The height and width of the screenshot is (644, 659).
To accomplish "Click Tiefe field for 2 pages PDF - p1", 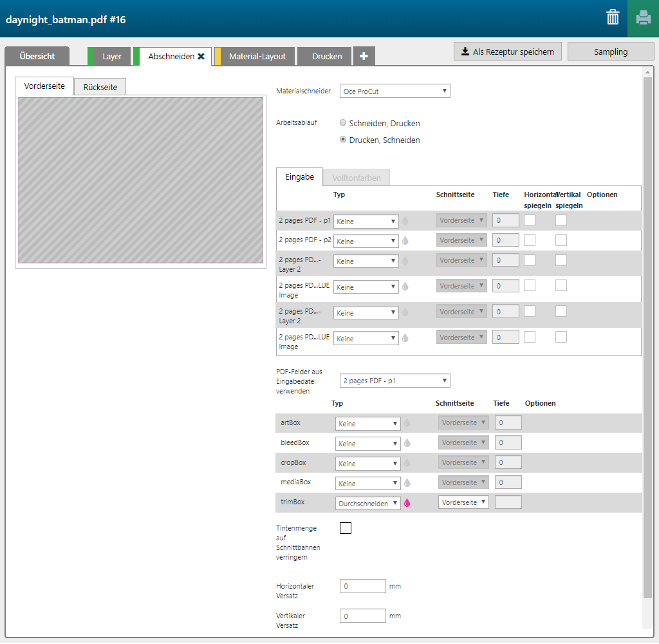I will coord(506,220).
